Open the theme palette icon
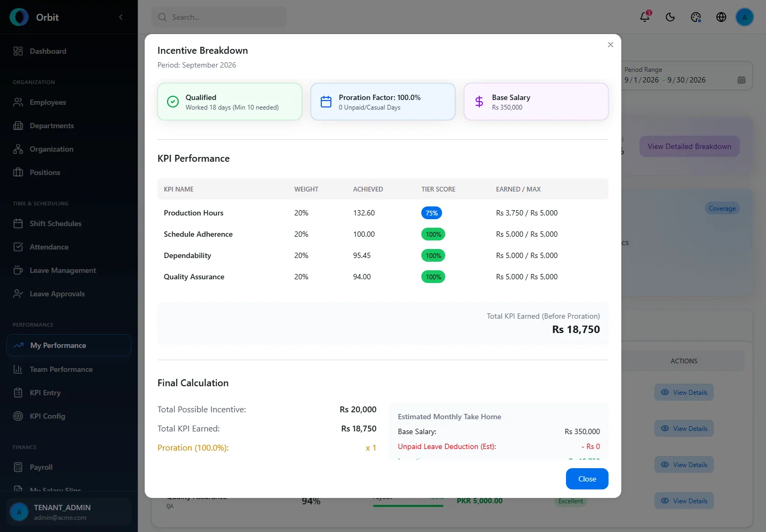Viewport: 766px width, 532px height. [x=696, y=17]
